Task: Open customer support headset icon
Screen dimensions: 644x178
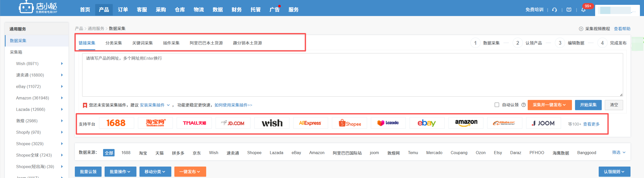Action: point(554,10)
